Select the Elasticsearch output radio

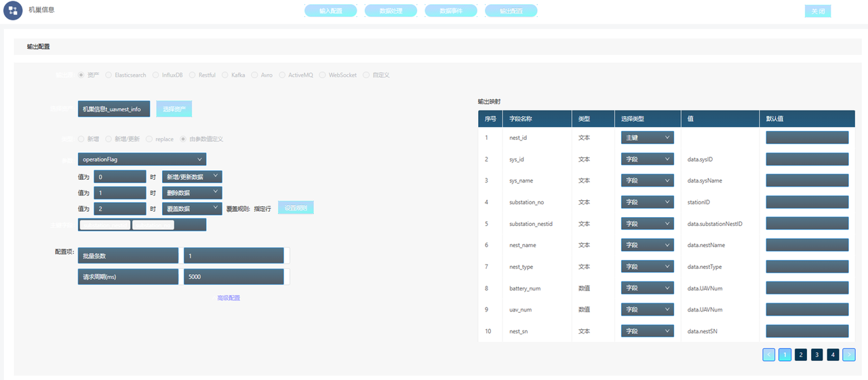pos(108,75)
